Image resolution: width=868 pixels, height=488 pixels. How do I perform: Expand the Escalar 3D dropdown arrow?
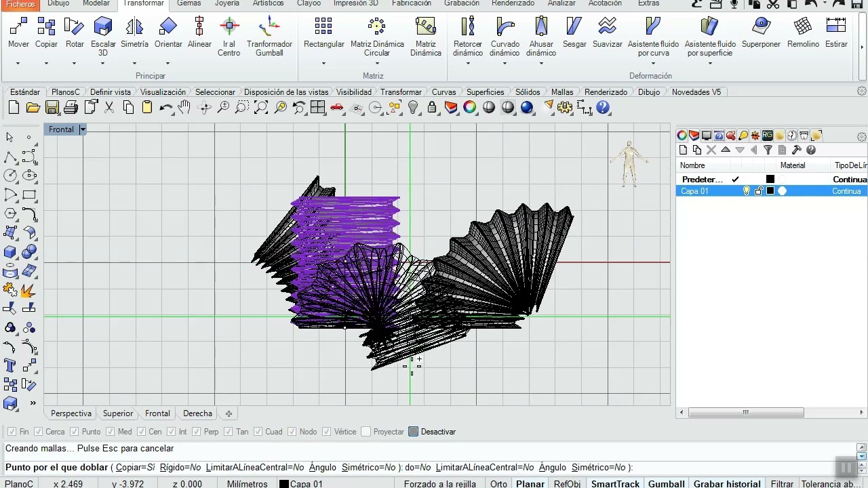tap(103, 64)
